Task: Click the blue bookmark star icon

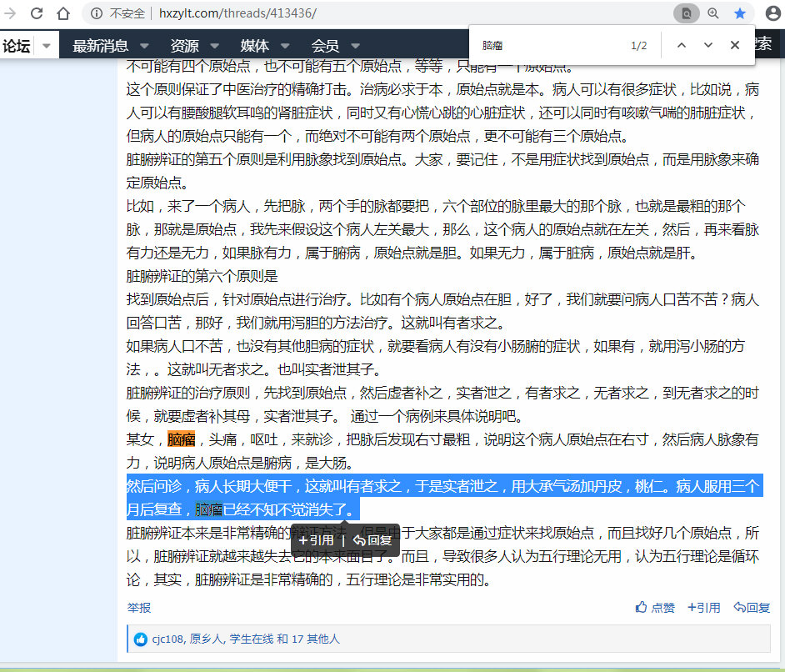Action: 740,13
